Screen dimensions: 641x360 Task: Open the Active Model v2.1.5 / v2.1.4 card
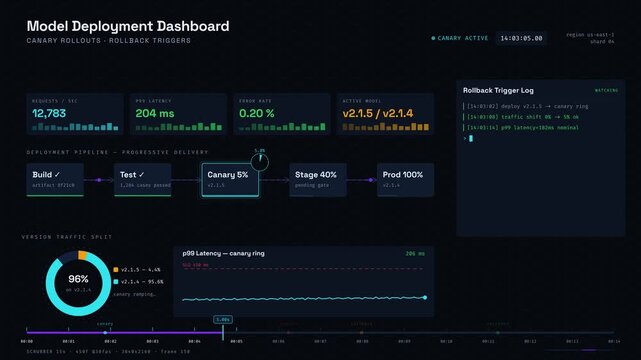(385, 114)
